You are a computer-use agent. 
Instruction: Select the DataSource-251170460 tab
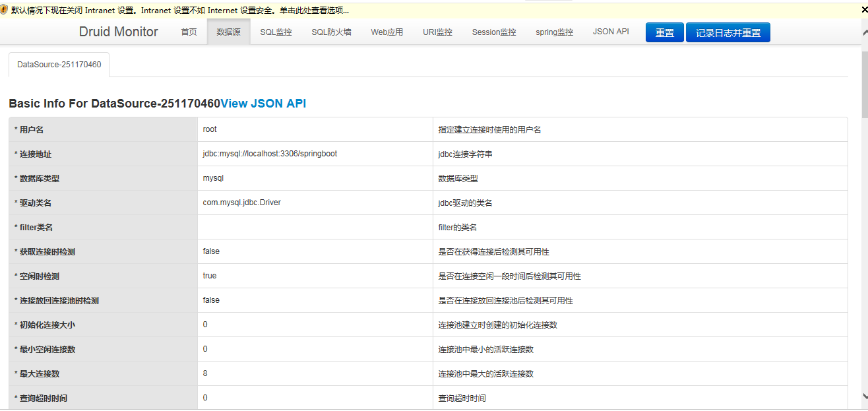click(59, 65)
